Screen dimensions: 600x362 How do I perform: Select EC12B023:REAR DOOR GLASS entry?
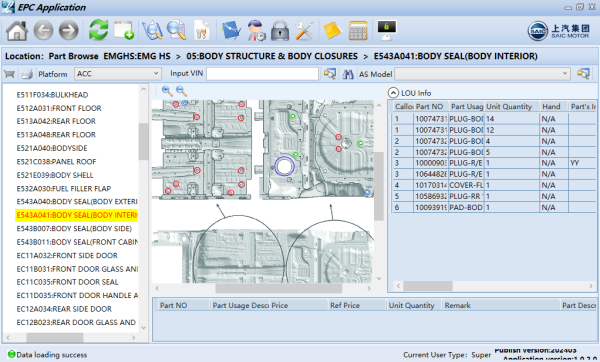coord(76,323)
